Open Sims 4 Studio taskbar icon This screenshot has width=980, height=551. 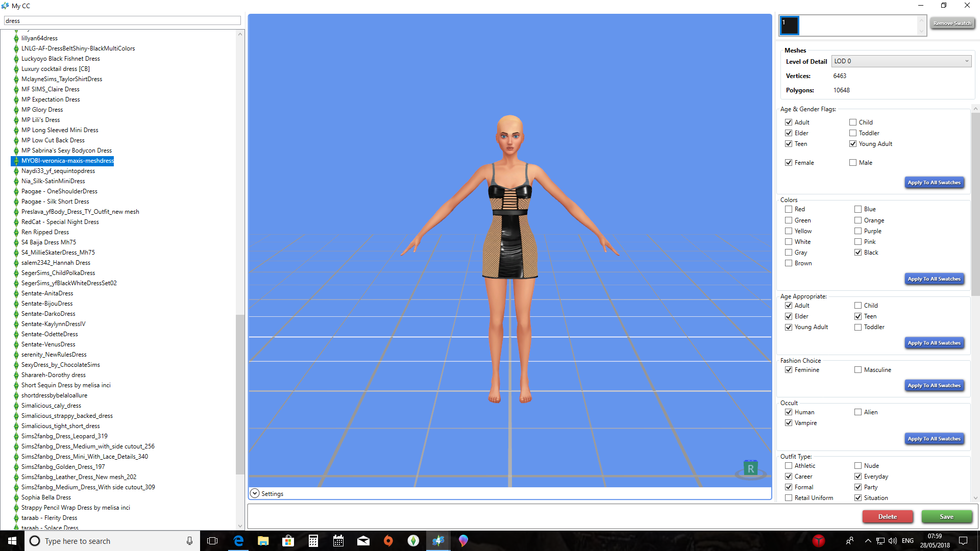pos(438,541)
